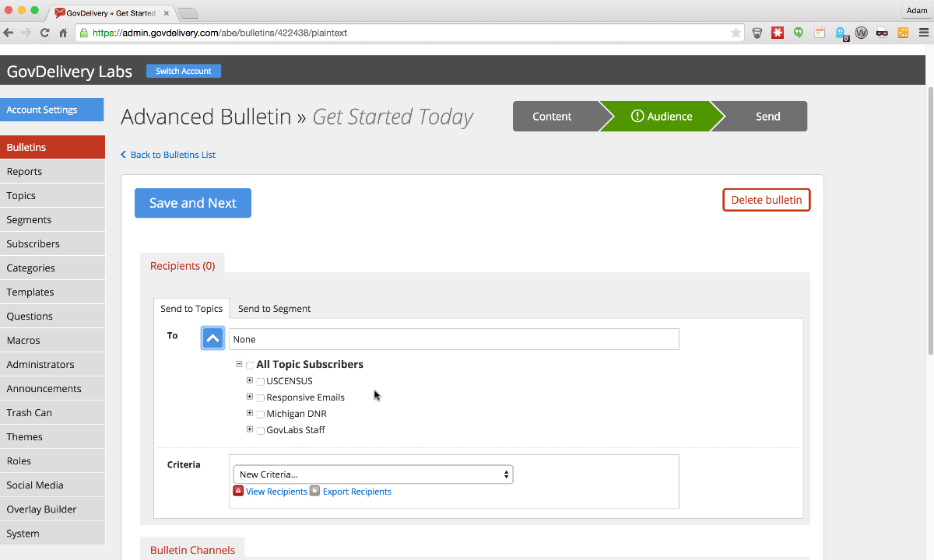Click the Save and Next button
Viewport: 934px width, 560px height.
(x=193, y=203)
